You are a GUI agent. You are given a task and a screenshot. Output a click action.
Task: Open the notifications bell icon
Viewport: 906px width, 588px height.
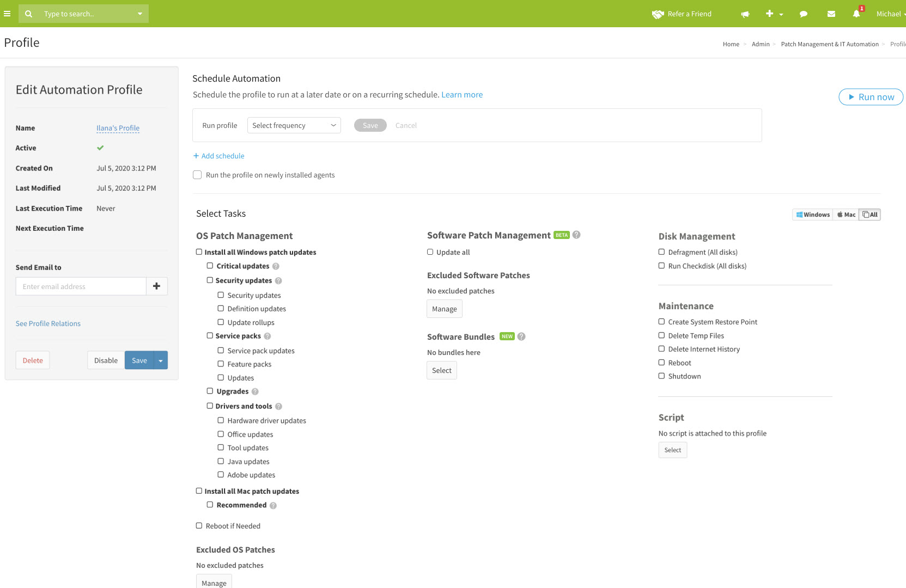tap(856, 14)
